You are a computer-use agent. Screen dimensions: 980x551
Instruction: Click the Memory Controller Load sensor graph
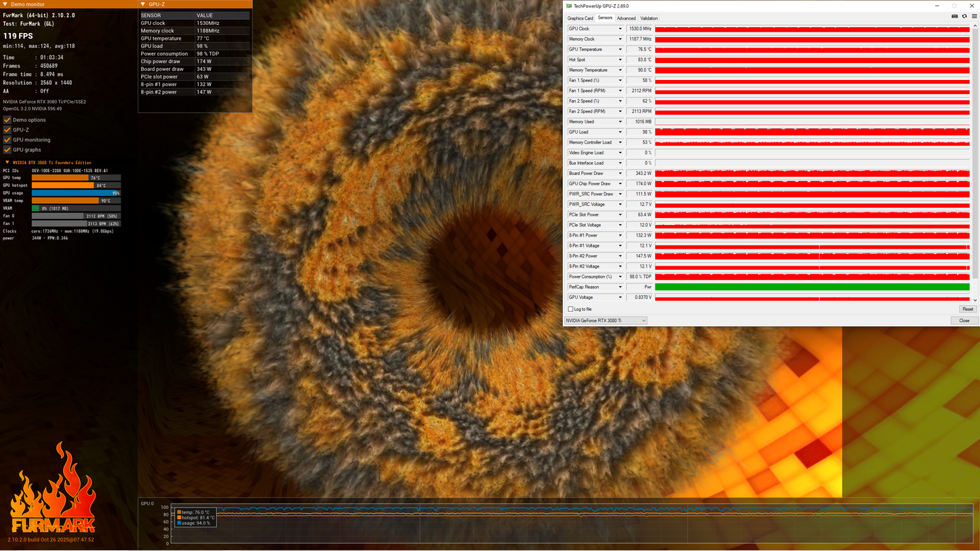812,142
